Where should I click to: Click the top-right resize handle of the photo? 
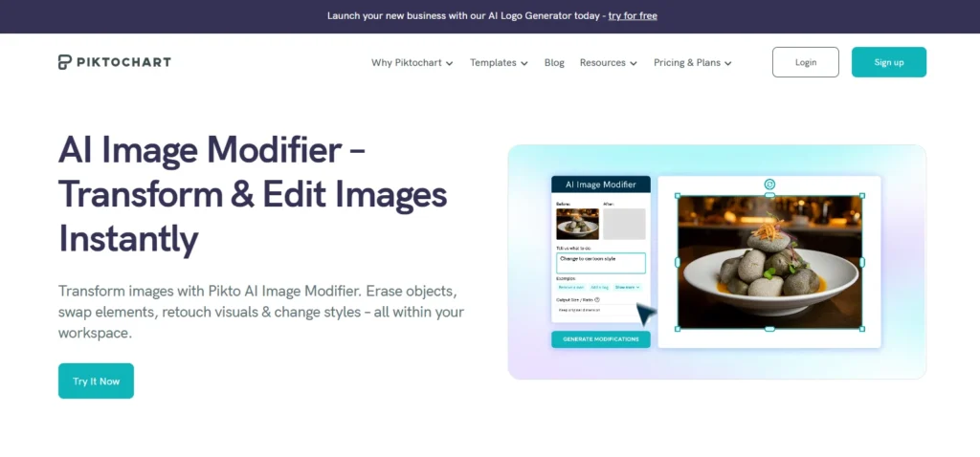click(862, 196)
